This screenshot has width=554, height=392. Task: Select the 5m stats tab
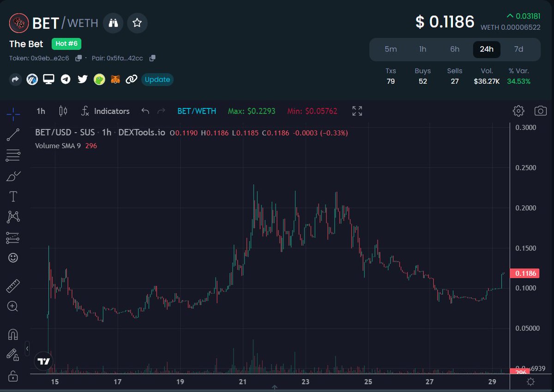point(391,49)
